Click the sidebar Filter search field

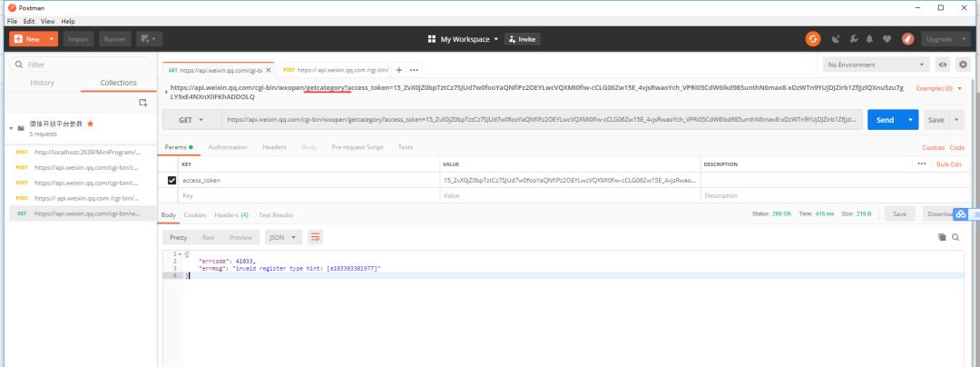point(81,64)
